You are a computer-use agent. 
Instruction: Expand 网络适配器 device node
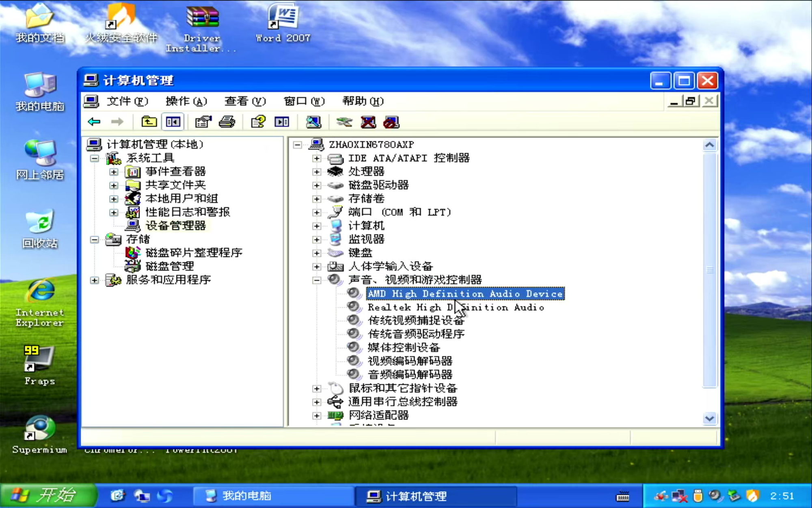317,415
